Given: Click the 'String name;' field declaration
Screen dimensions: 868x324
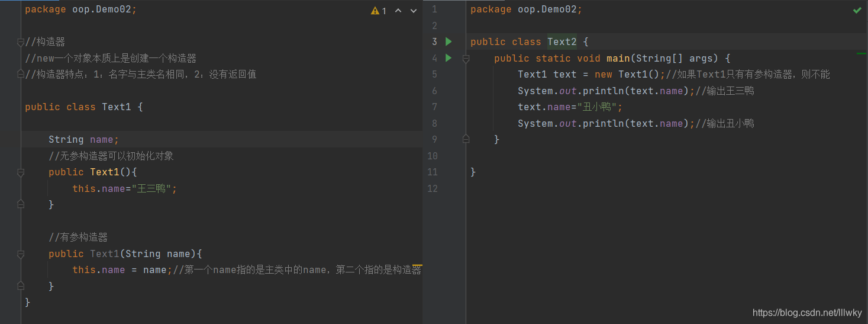Looking at the screenshot, I should (84, 140).
